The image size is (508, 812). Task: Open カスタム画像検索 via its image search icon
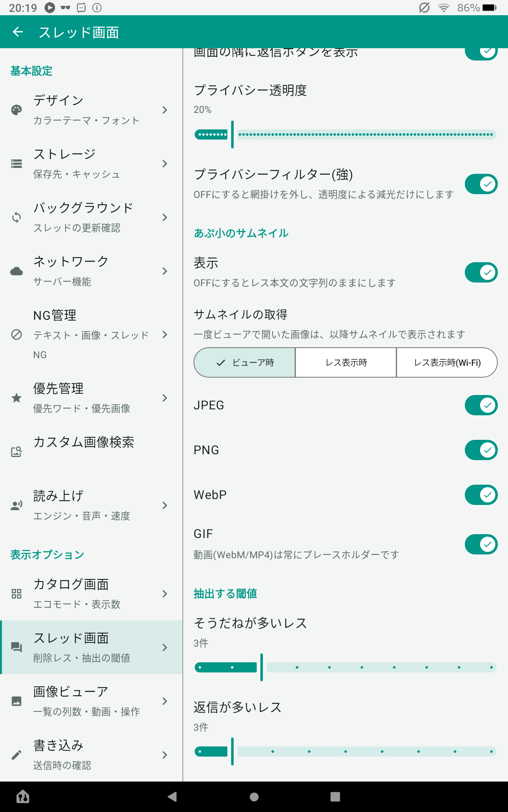(x=17, y=452)
